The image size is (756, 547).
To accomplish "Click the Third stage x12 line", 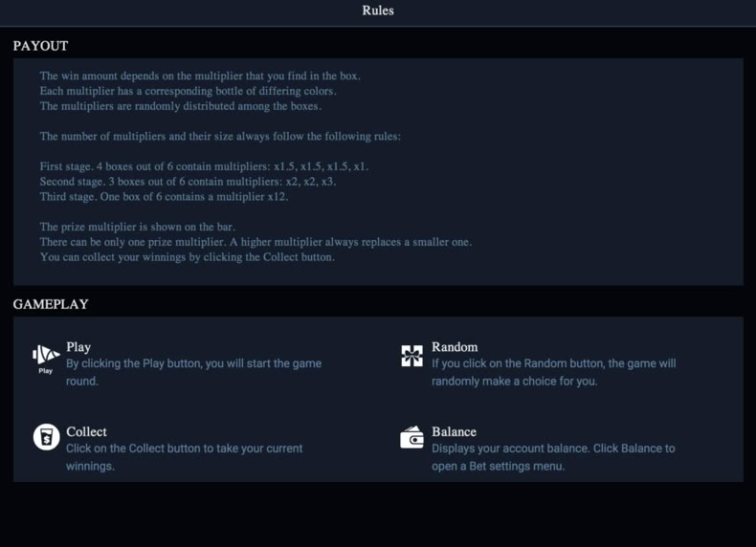I will coord(164,197).
